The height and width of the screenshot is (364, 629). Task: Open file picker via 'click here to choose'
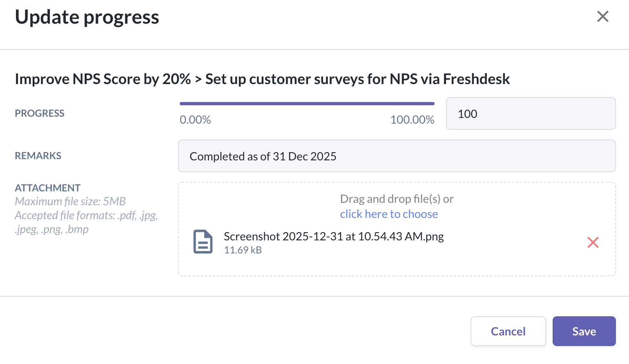coord(389,214)
